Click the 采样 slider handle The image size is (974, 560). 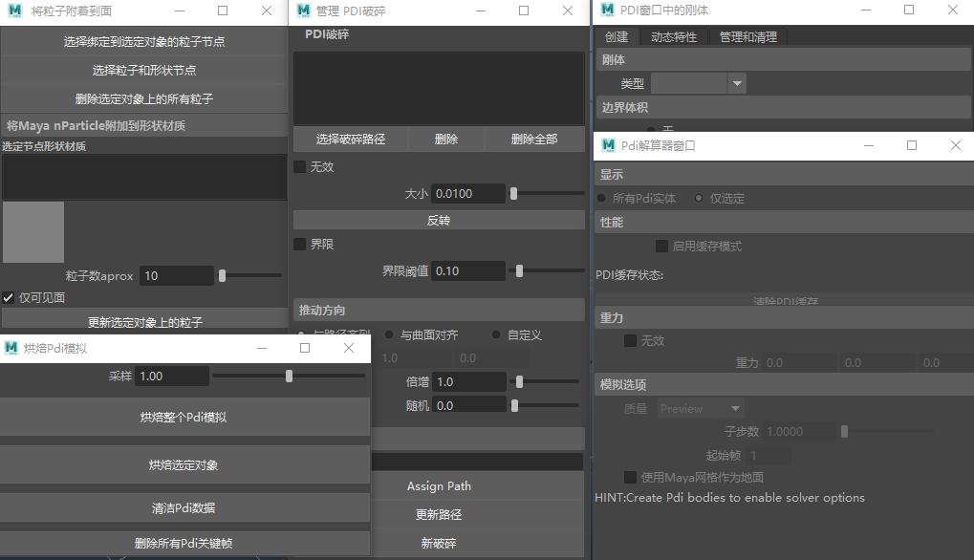(x=289, y=376)
